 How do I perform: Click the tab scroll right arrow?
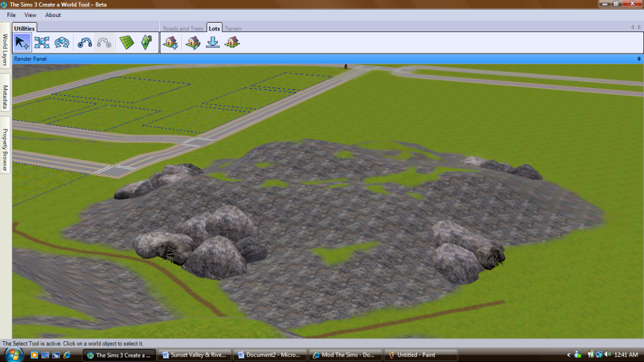tap(639, 27)
